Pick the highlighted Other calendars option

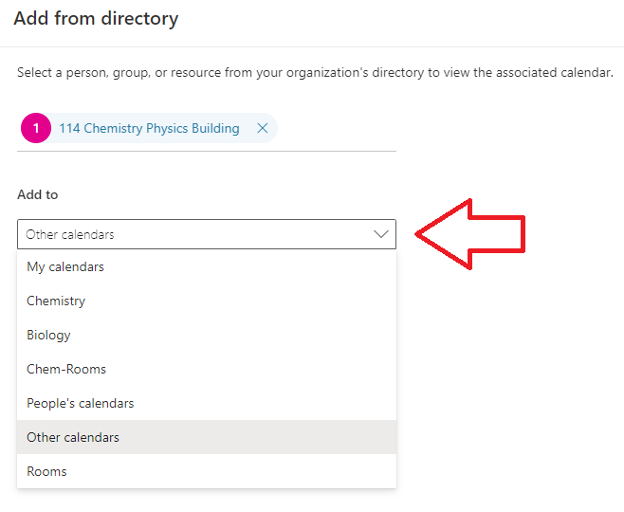click(x=207, y=437)
